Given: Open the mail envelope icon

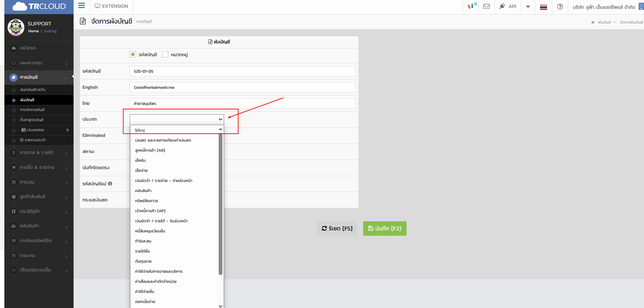Looking at the screenshot, I should coord(486,6).
